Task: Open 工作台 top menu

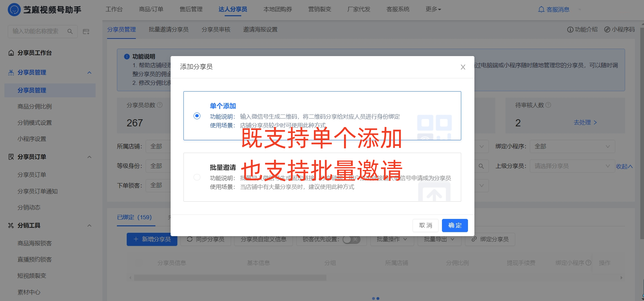Action: [x=114, y=9]
